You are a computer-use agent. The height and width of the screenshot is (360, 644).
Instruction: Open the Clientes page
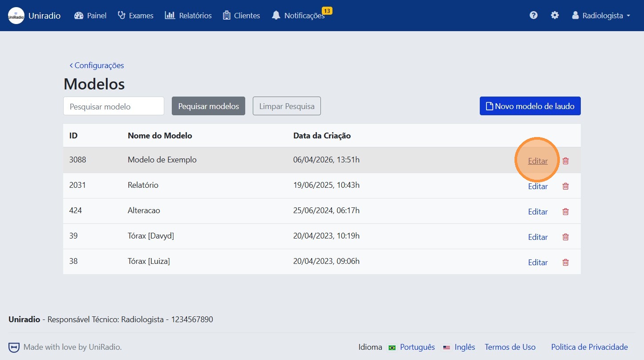point(241,16)
